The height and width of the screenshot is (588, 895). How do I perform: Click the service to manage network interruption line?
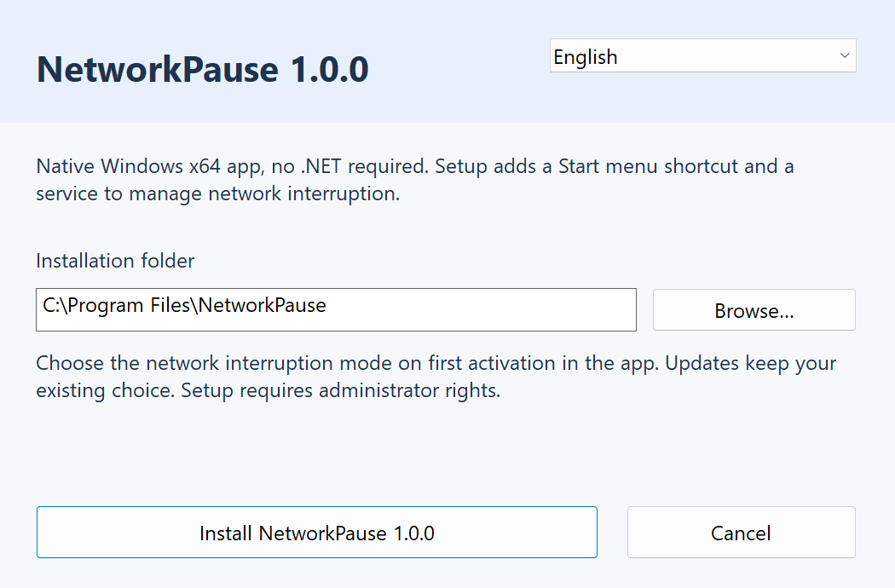tap(218, 193)
